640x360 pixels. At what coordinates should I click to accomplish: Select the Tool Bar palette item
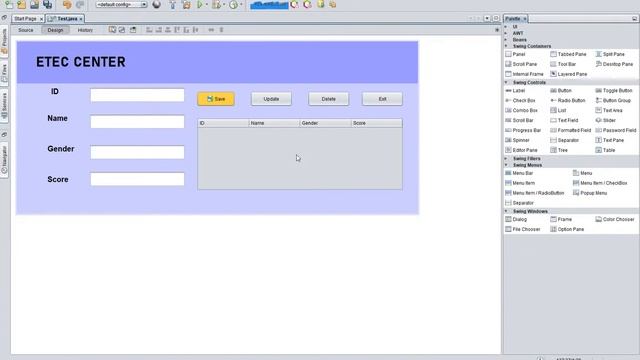pyautogui.click(x=563, y=64)
